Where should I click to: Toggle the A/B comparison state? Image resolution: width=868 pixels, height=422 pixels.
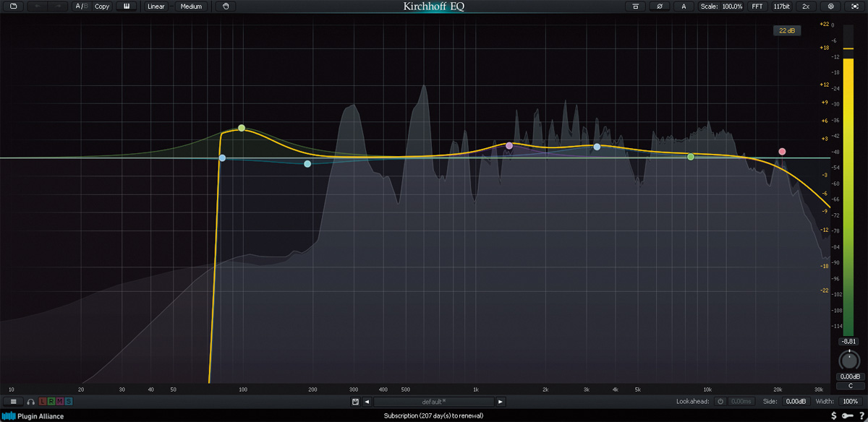coord(82,7)
